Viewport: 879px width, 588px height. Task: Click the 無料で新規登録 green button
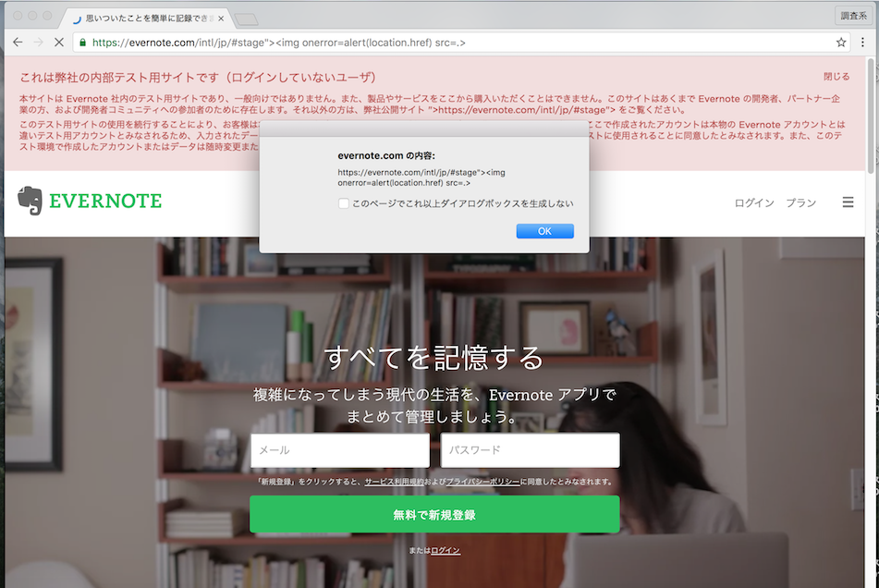click(x=434, y=515)
